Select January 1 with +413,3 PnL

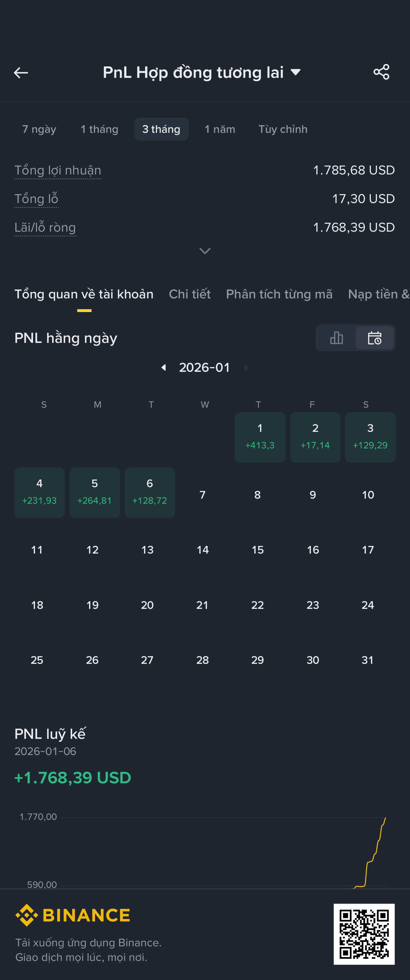tap(260, 437)
